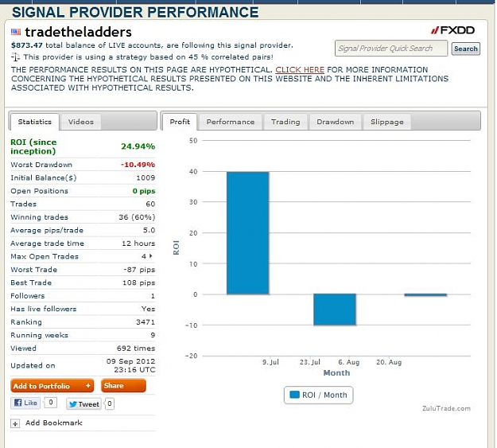
Task: Click the Best Trade value 108 pips
Action: point(139,282)
